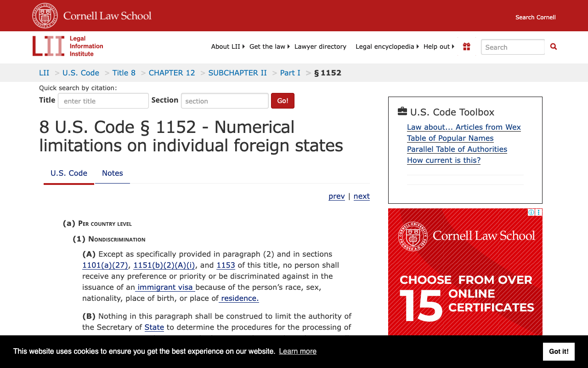
Task: Open the Lawyer directory menu item
Action: coord(320,46)
